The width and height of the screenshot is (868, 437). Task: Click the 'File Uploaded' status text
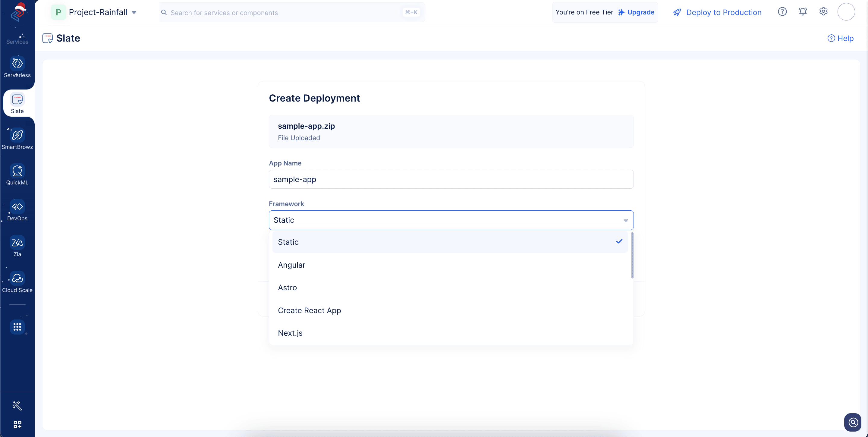[x=299, y=138]
